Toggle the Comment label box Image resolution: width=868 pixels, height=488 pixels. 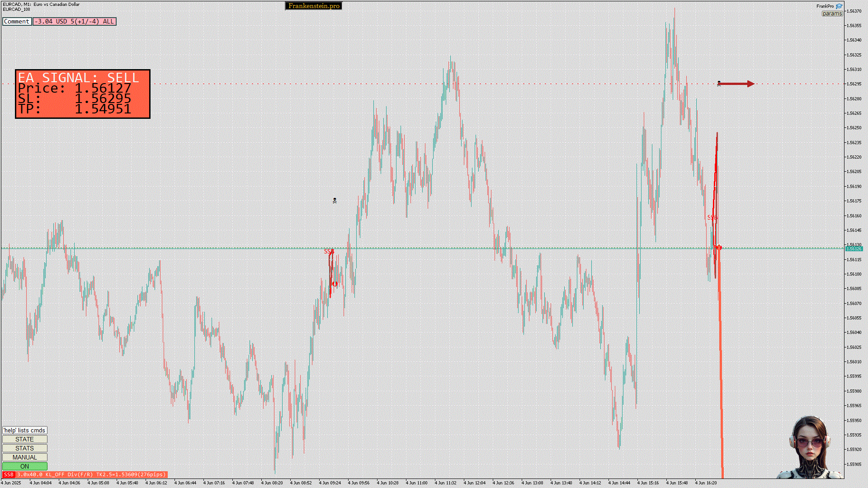[17, 21]
